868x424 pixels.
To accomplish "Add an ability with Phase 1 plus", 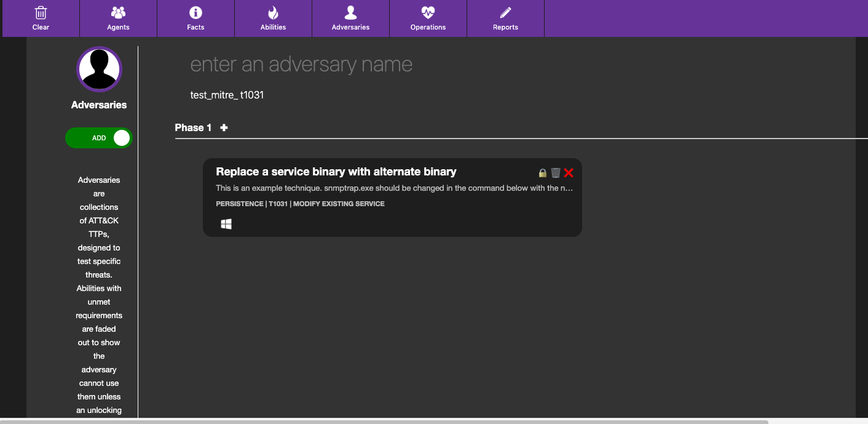I will pos(224,127).
